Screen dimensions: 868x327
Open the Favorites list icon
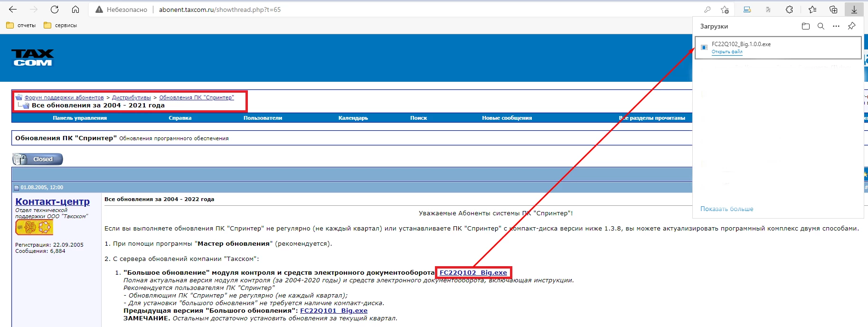[x=812, y=10]
